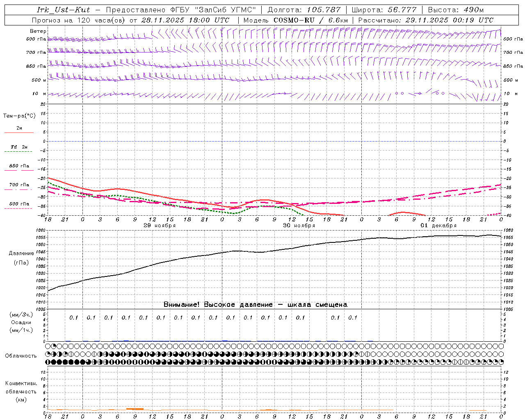Click the 'Конвективн.' convective cloud label

[x=21, y=383]
